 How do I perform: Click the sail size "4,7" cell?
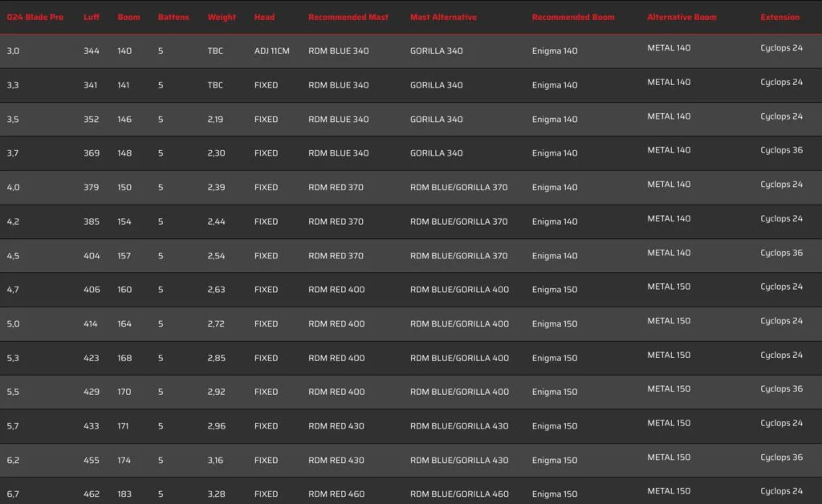point(13,289)
